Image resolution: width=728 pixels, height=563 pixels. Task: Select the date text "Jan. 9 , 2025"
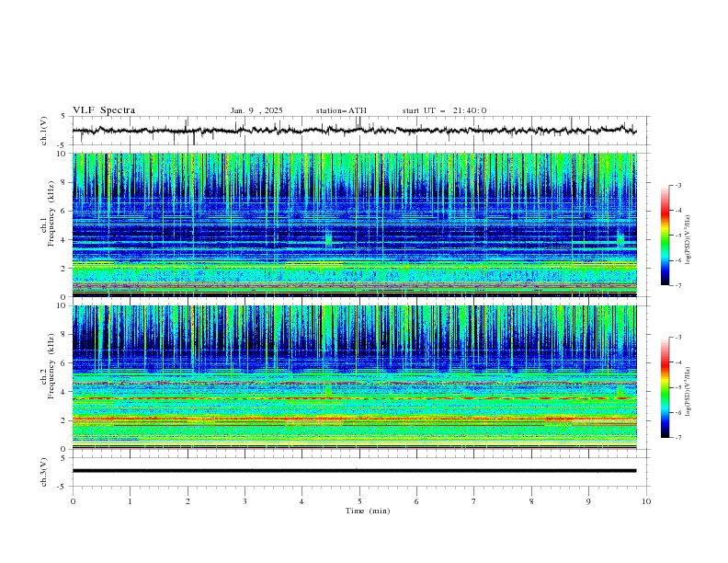[256, 110]
